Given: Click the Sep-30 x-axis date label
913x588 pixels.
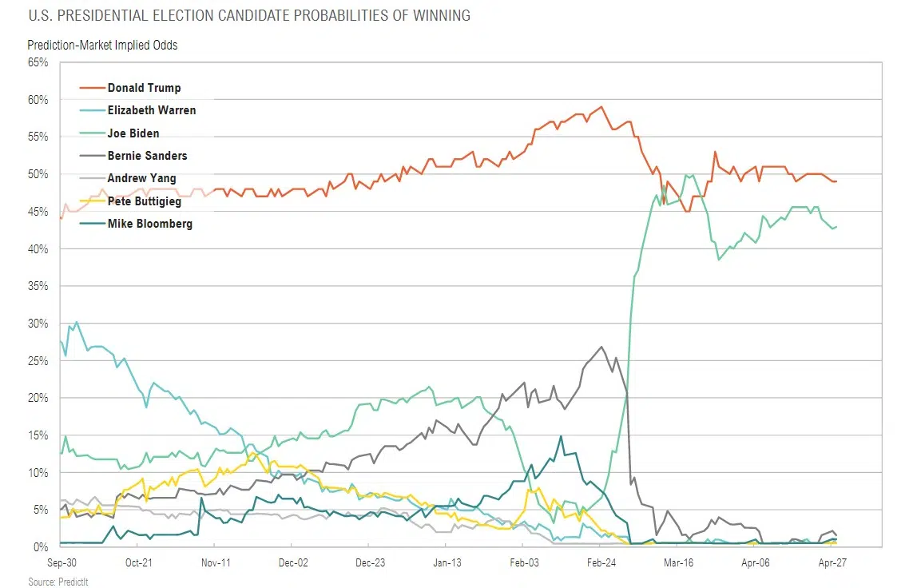Looking at the screenshot, I should (62, 562).
